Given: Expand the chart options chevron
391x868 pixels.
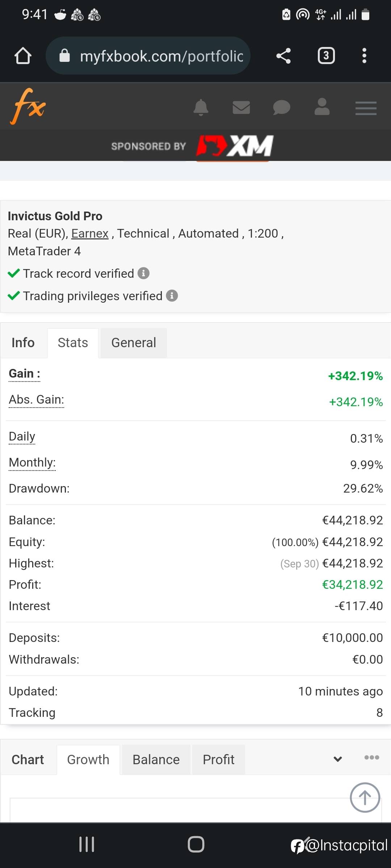Looking at the screenshot, I should pos(338,759).
